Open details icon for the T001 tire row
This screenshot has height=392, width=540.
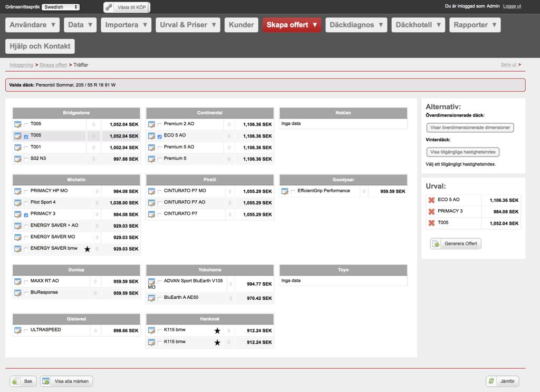point(17,148)
